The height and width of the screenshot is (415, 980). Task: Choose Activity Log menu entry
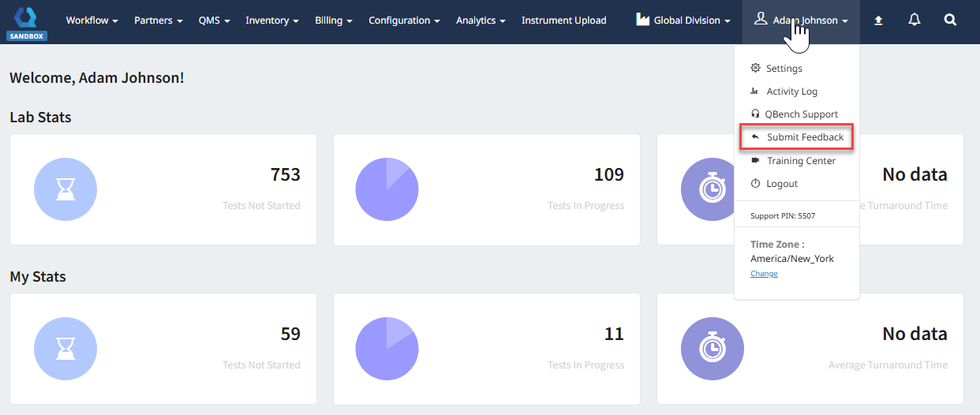791,92
